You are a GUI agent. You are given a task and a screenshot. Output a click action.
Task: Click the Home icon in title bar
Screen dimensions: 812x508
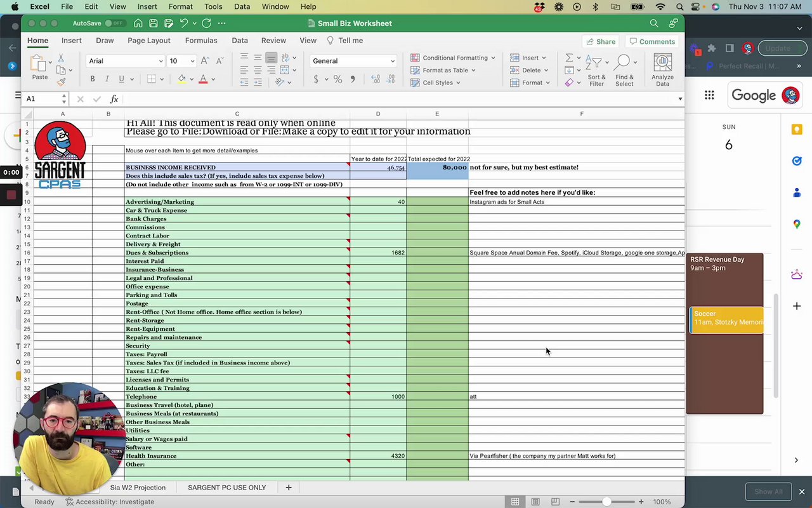[138, 23]
